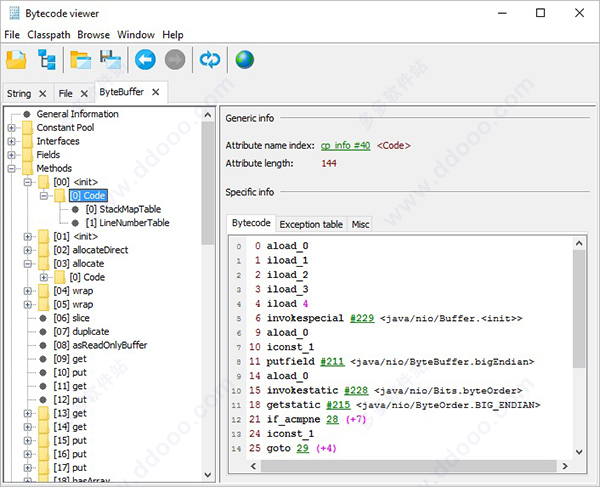600x487 pixels.
Task: Close the ByteBuffer tab
Action: click(155, 92)
